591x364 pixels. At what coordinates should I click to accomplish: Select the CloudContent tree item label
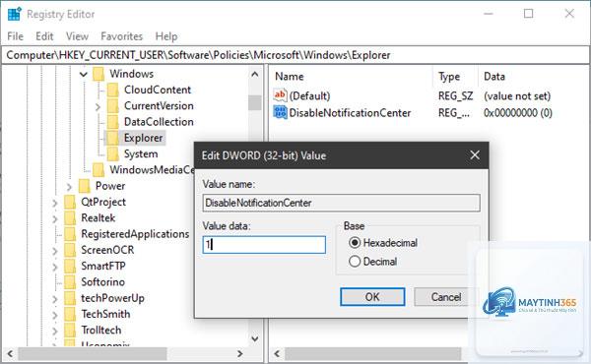pyautogui.click(x=158, y=90)
